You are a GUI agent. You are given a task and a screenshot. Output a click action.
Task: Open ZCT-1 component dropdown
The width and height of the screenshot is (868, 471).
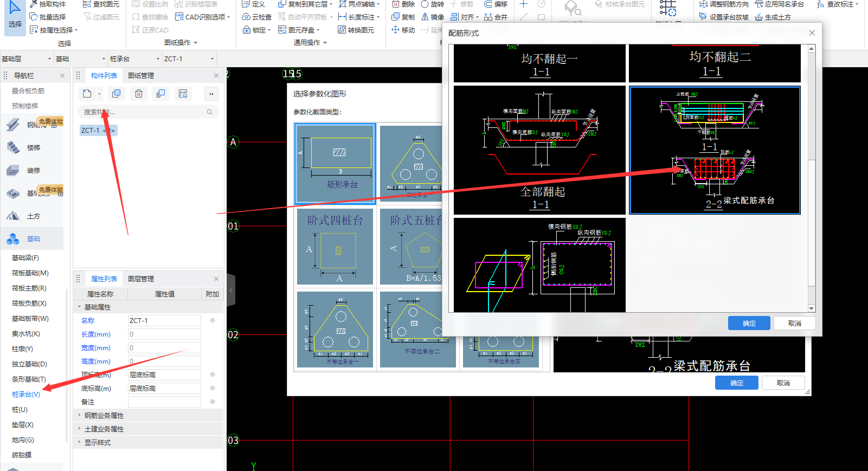[x=189, y=59]
